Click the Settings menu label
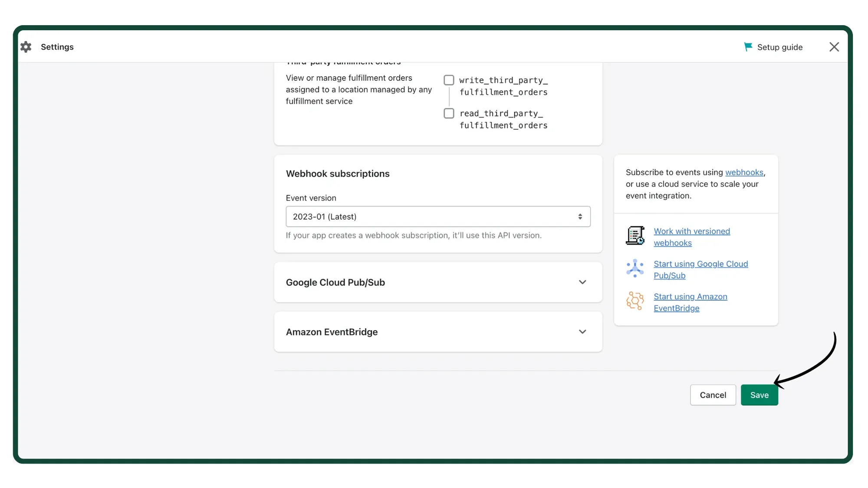The width and height of the screenshot is (868, 488). 57,47
